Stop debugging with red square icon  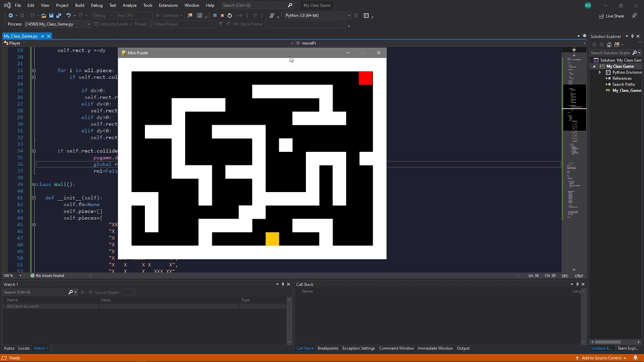[x=222, y=16]
